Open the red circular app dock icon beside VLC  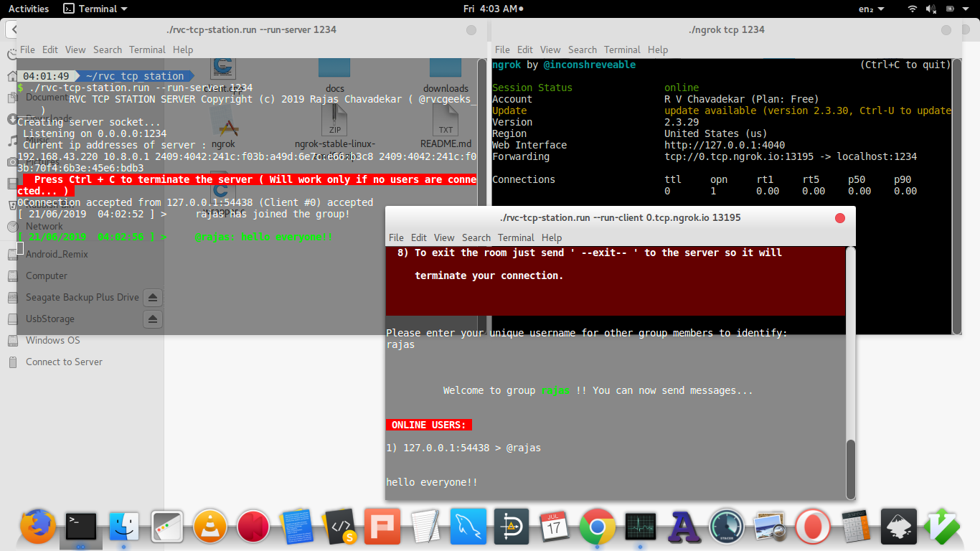(253, 527)
